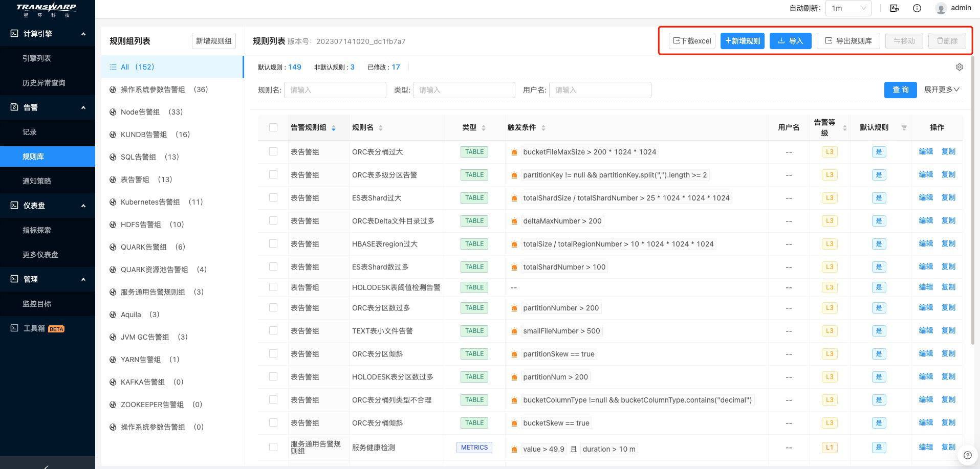Click the alarm icon beside bucketFileMaxSize condition
This screenshot has width=980, height=469.
pos(514,152)
